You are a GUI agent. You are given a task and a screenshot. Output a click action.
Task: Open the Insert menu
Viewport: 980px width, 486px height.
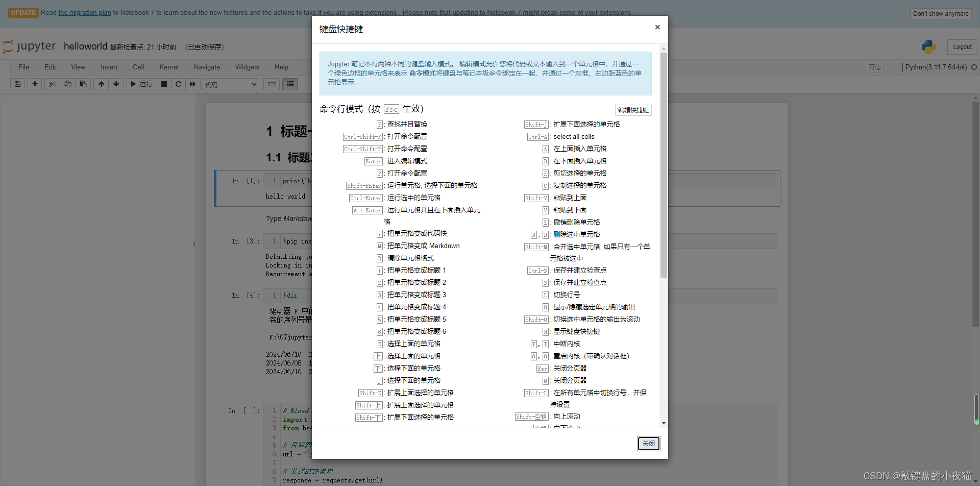click(x=109, y=67)
